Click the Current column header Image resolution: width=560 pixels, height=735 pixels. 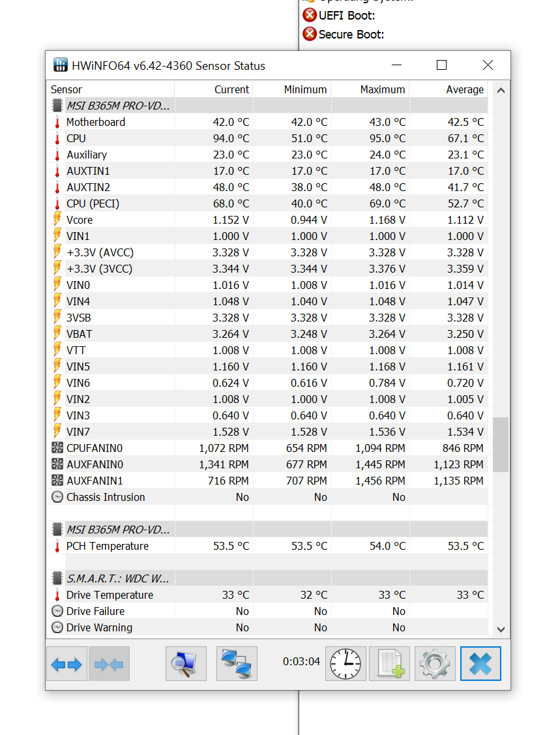click(214, 89)
